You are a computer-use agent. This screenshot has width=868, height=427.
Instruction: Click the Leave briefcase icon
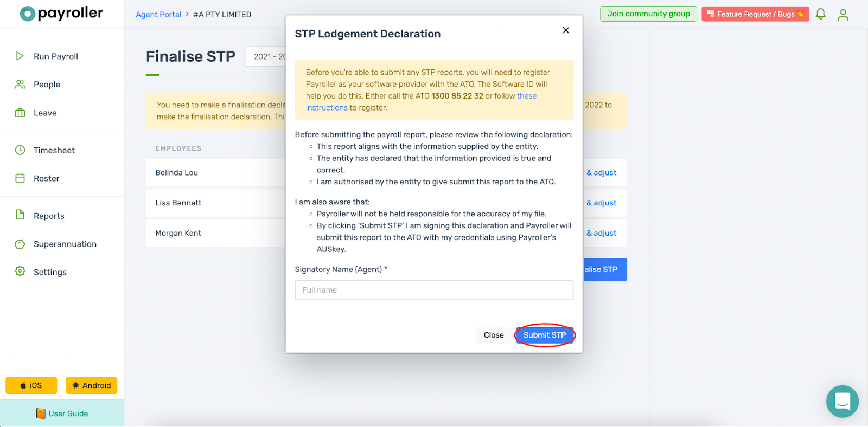[20, 113]
